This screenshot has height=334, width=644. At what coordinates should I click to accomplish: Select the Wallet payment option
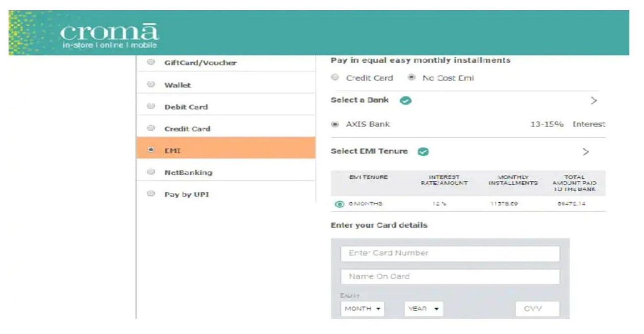coord(151,85)
